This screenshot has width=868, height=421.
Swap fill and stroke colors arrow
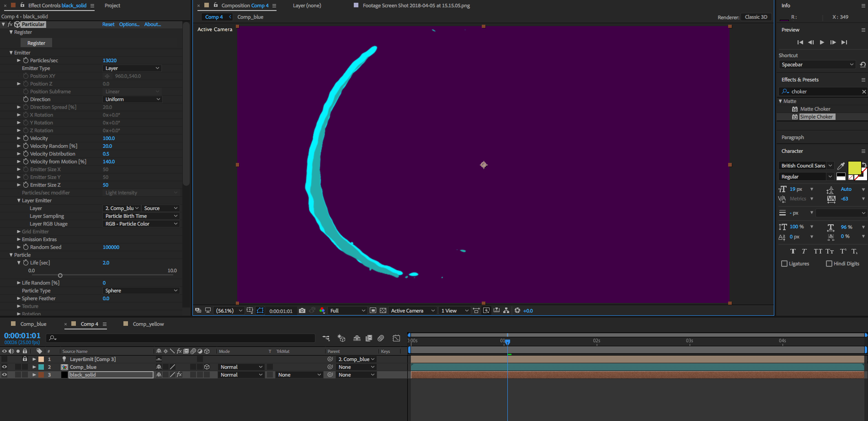click(864, 165)
